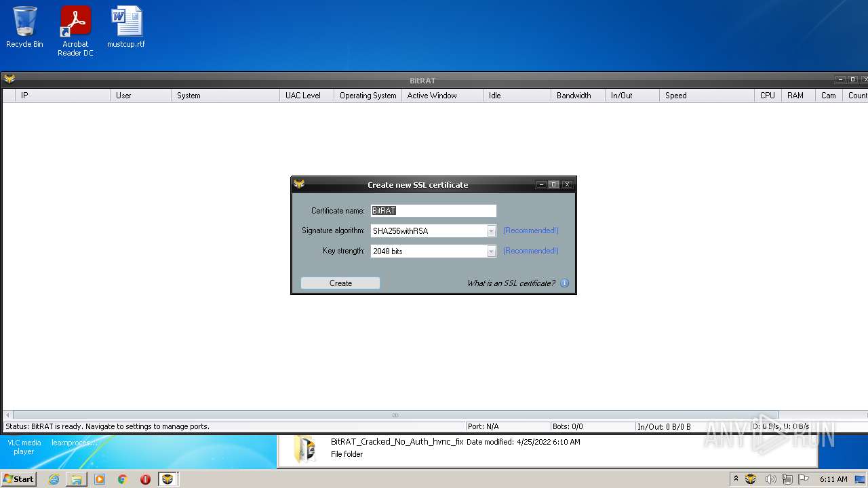Click the network icon in the system tray
868x488 pixels.
pos(787,479)
